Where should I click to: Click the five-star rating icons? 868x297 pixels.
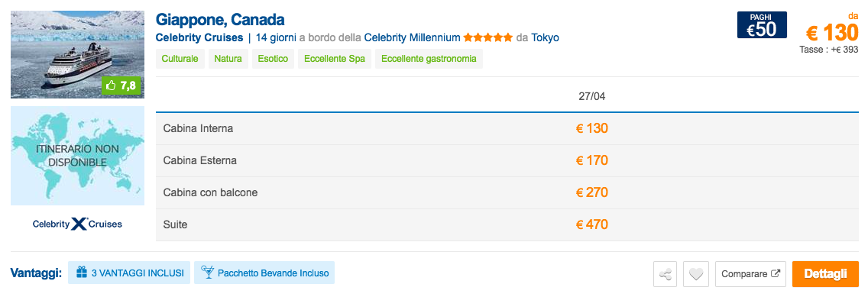[x=487, y=38]
